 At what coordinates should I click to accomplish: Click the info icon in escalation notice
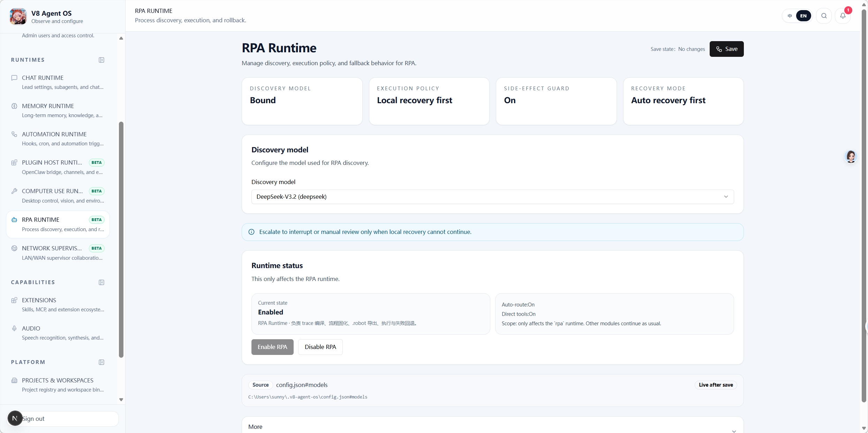tap(251, 232)
